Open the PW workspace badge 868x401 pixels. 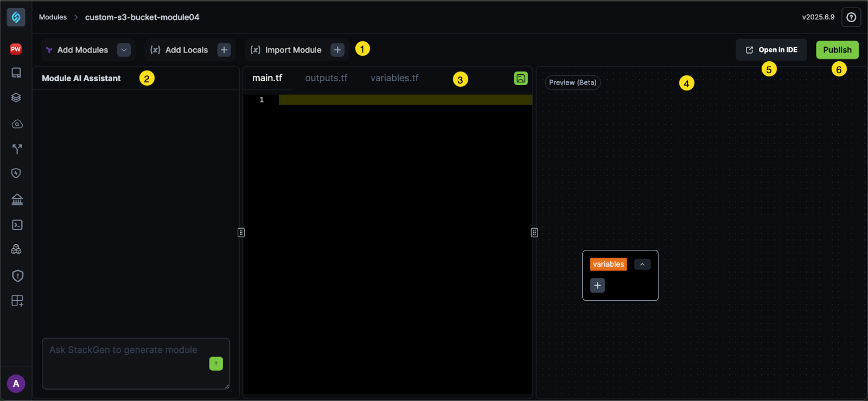16,49
